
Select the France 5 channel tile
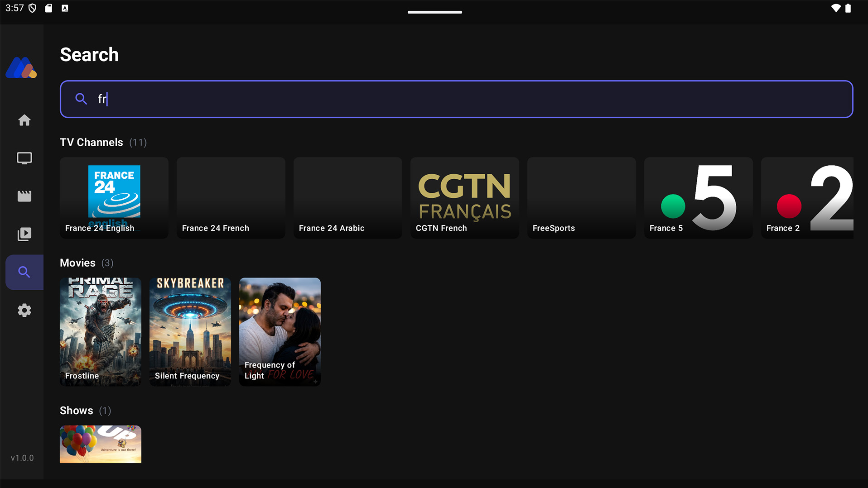point(698,197)
